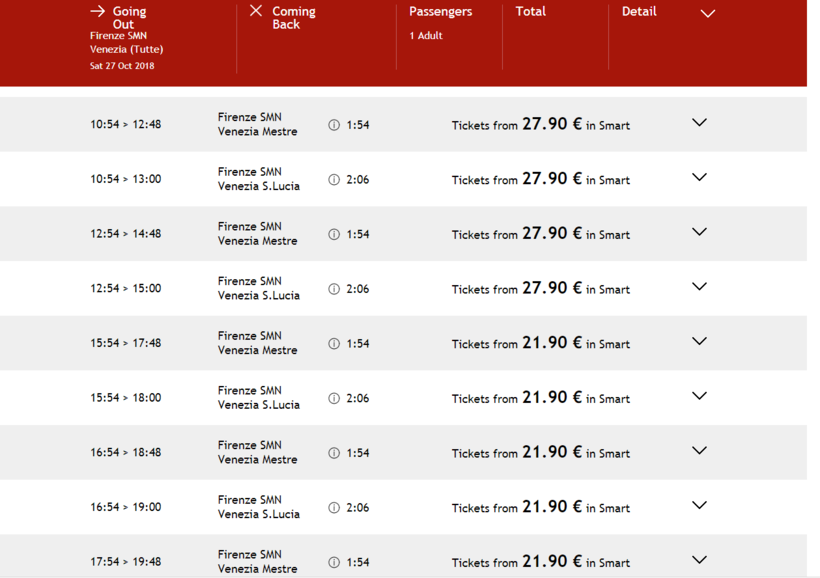Open the Coming Back journey tab

coord(293,18)
